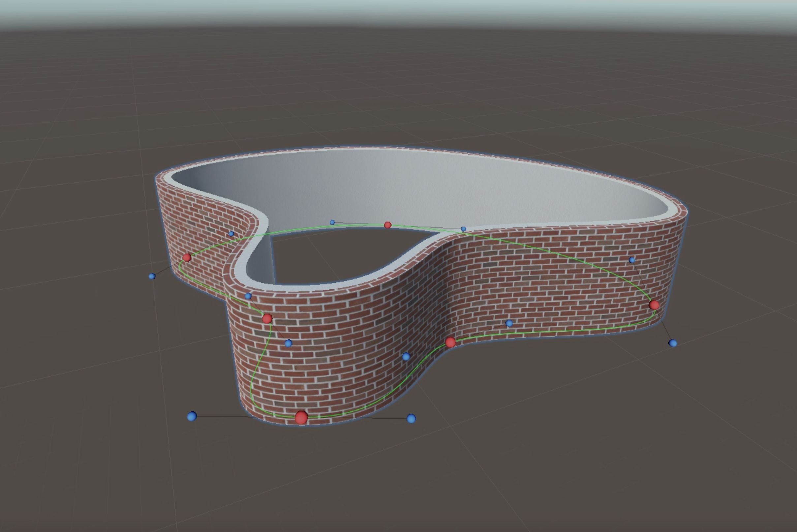Image resolution: width=797 pixels, height=532 pixels.
Task: Click blue handle inside the left curved wall
Action: click(x=231, y=234)
